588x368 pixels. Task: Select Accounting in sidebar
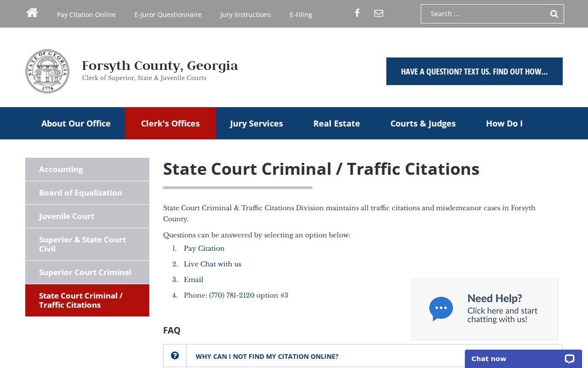pyautogui.click(x=87, y=169)
